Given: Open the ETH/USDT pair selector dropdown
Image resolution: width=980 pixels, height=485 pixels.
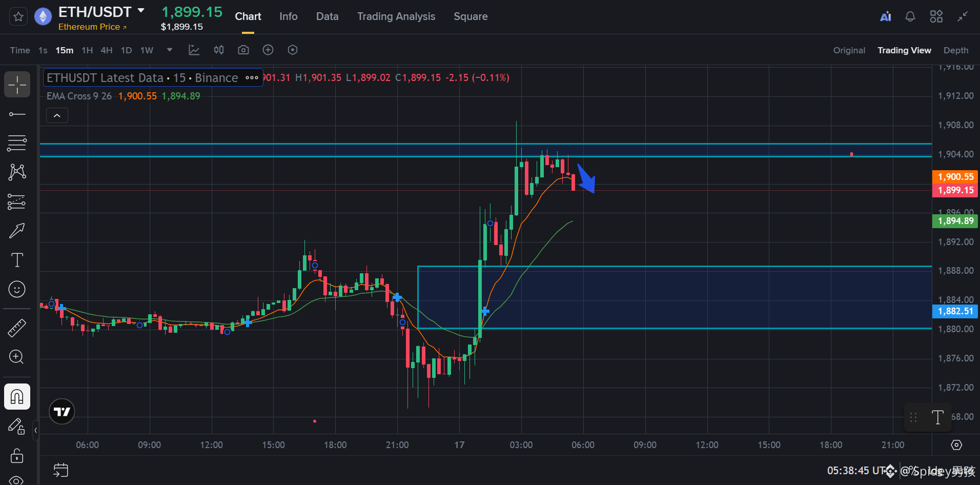Looking at the screenshot, I should (141, 11).
